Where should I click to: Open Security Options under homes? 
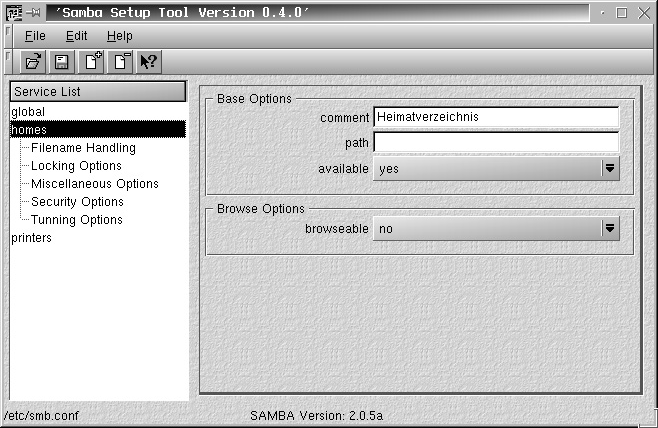click(77, 202)
